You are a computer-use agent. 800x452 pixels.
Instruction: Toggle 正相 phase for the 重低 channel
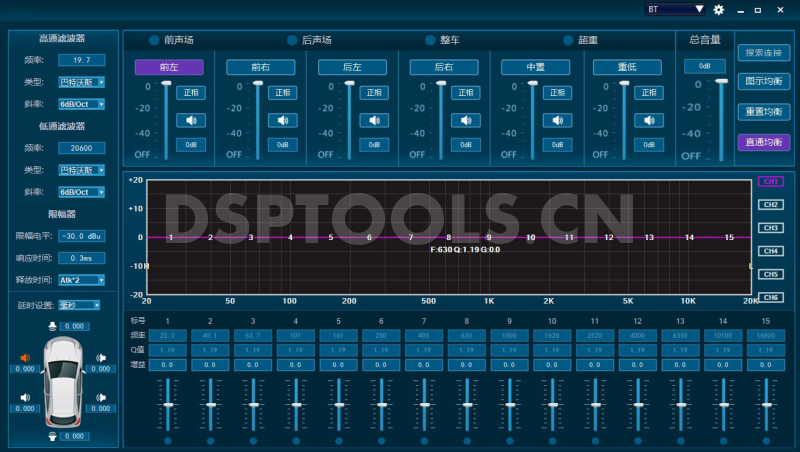(649, 92)
